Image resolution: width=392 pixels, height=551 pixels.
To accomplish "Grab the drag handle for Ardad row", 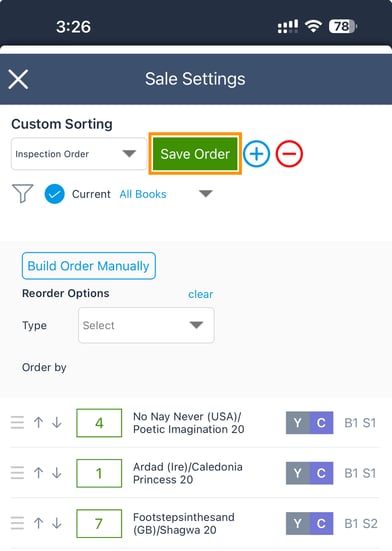I will 17,473.
